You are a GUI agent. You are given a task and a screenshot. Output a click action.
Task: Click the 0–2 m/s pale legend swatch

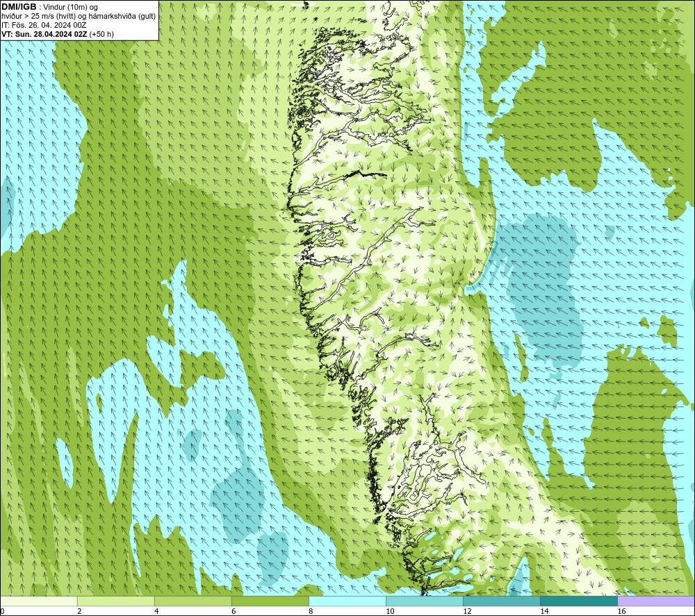[x=39, y=601]
